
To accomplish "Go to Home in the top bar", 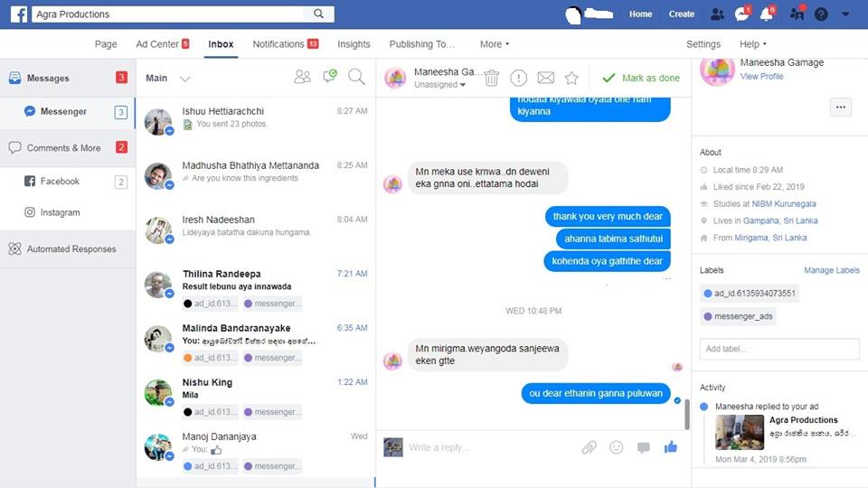I will coord(640,14).
